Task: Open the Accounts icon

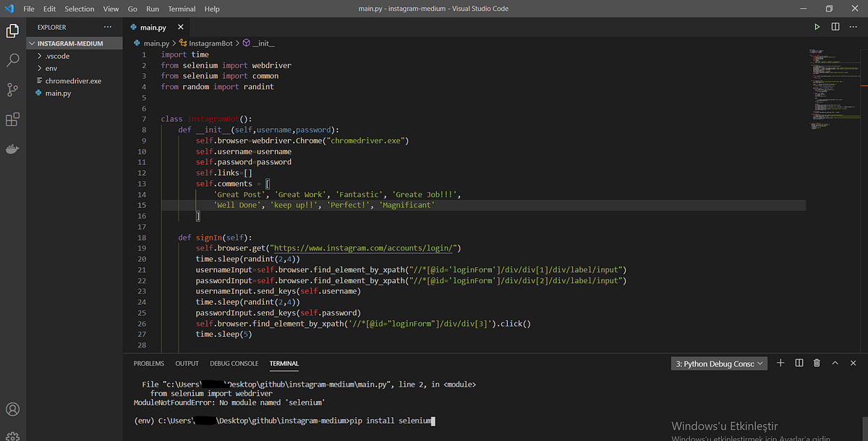Action: tap(12, 409)
